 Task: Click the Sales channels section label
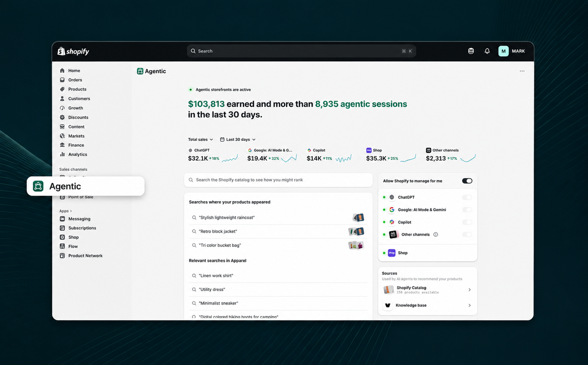click(x=73, y=170)
